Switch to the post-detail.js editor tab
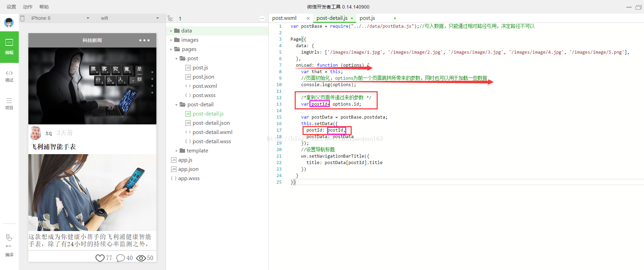This screenshot has height=270, width=644. point(332,18)
